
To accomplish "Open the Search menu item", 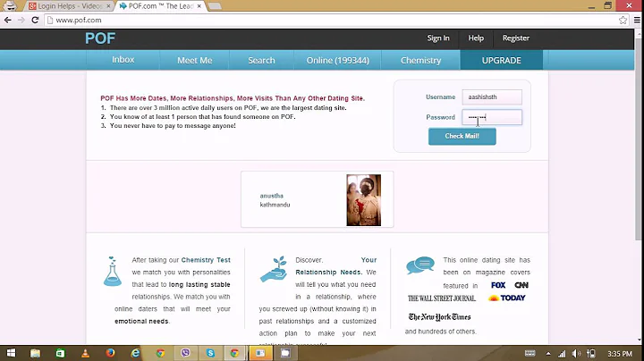I will [x=261, y=60].
